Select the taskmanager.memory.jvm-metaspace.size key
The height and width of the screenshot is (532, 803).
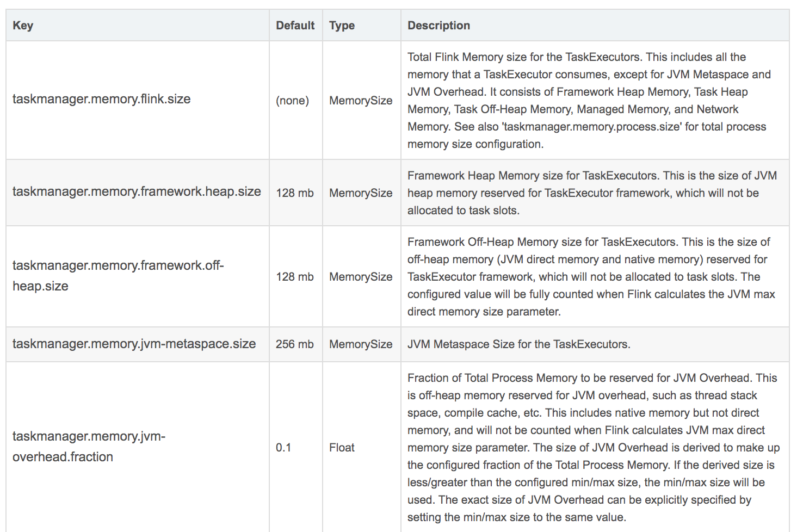[134, 344]
